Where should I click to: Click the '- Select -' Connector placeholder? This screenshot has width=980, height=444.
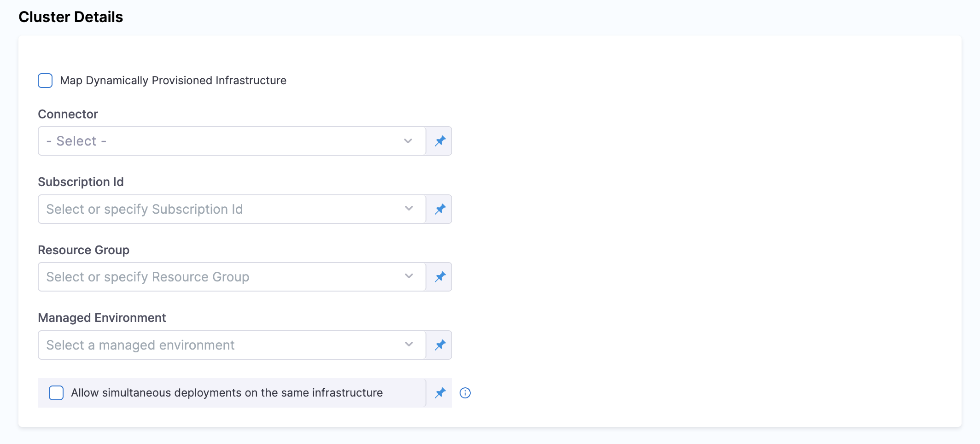click(x=76, y=141)
